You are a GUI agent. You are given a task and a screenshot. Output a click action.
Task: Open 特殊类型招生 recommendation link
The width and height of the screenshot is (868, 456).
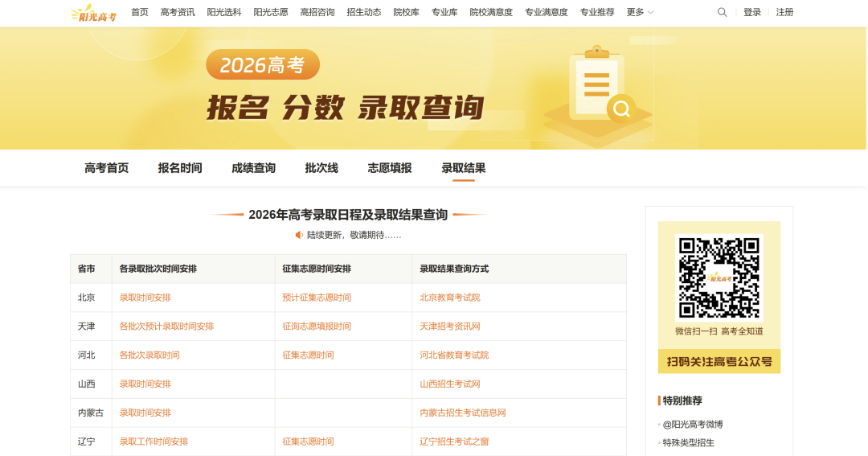tap(689, 442)
